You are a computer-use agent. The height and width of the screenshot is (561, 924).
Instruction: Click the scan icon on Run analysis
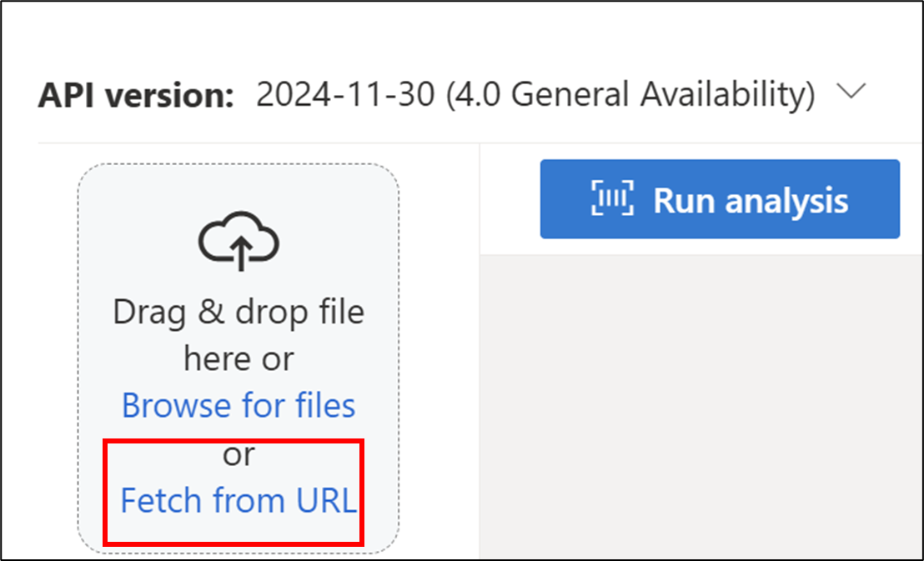(x=612, y=198)
